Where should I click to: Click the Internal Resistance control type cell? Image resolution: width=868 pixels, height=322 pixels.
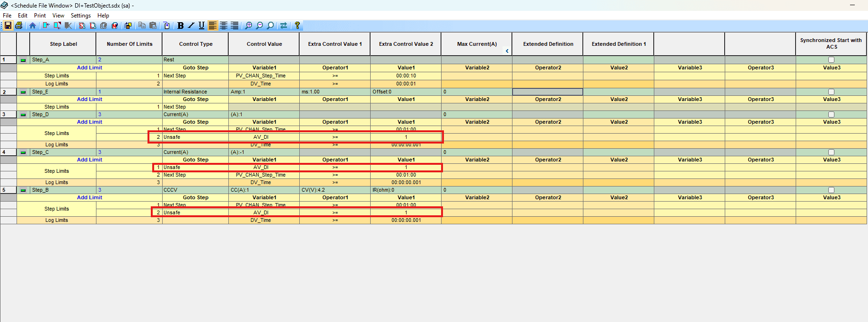tap(195, 92)
